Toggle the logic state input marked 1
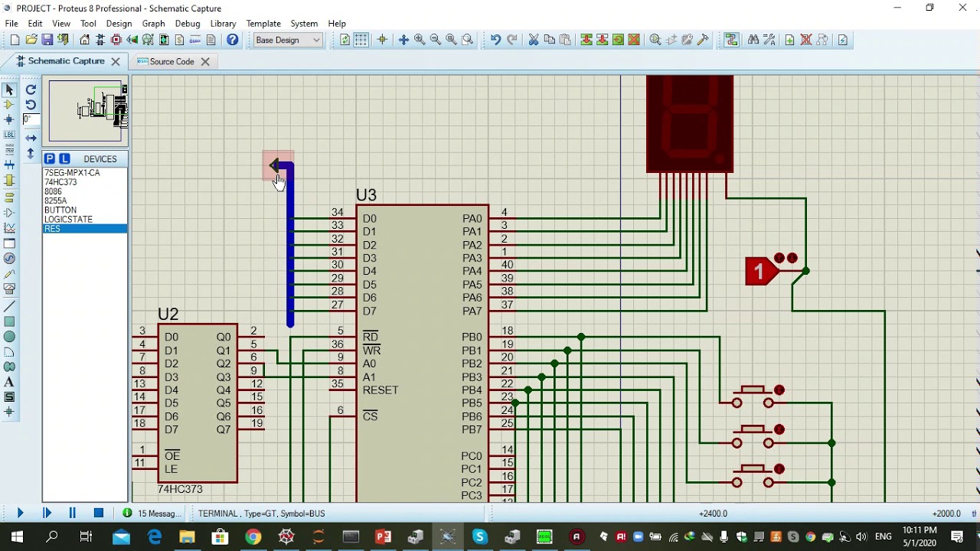 [760, 271]
